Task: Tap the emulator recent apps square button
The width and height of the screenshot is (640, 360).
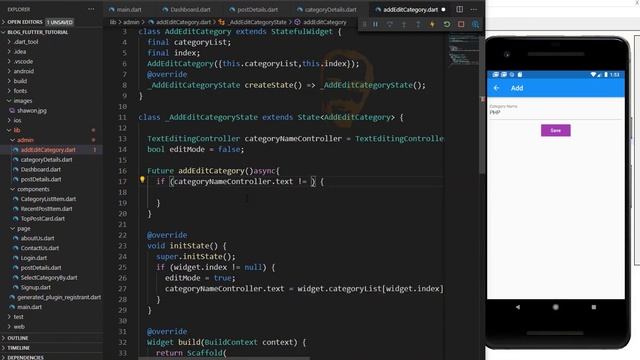Action: point(593,307)
